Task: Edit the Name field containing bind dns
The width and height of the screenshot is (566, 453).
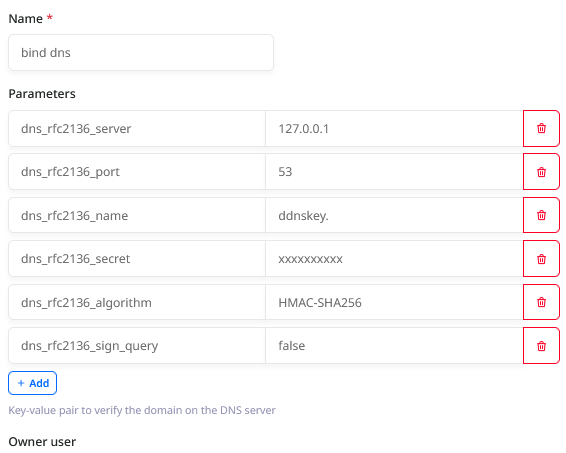Action: point(141,53)
